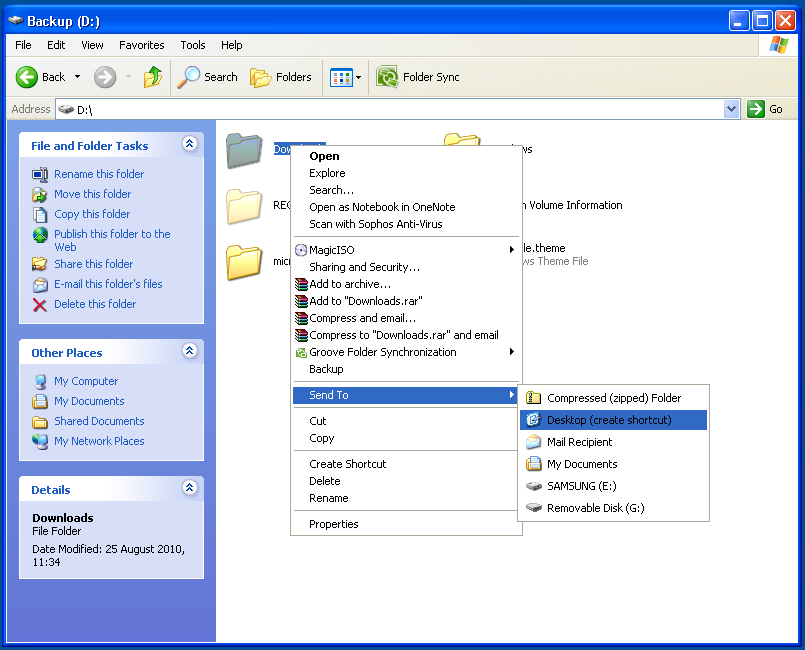Click the Address bar path field
The height and width of the screenshot is (650, 805).
(400, 109)
